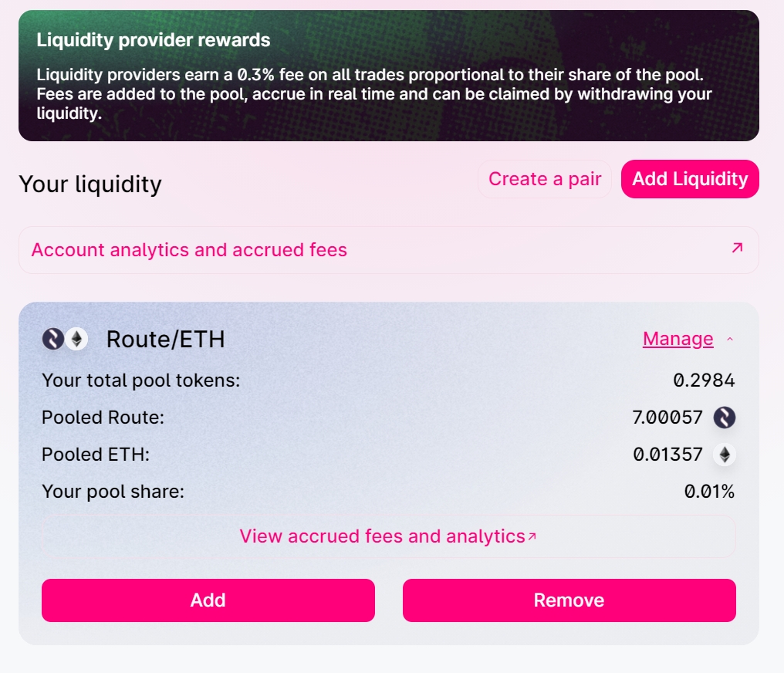Click the Create a pair button
This screenshot has width=784, height=673.
545,179
